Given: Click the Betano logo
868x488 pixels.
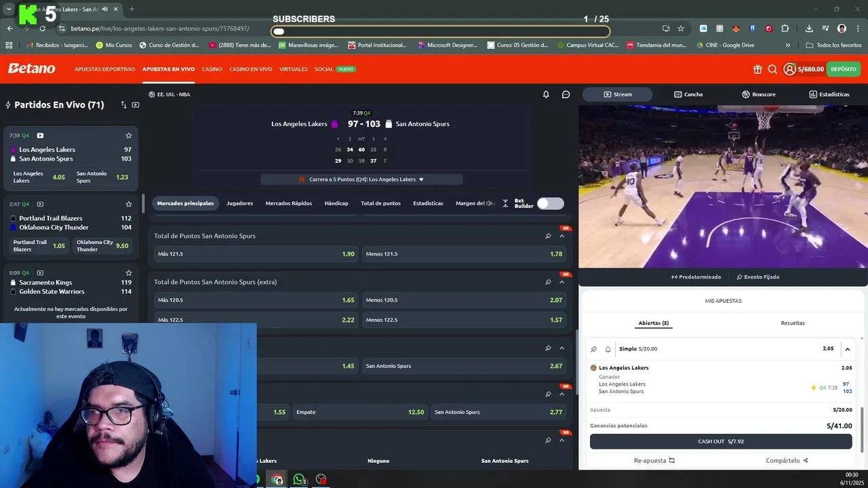Looking at the screenshot, I should click(31, 68).
